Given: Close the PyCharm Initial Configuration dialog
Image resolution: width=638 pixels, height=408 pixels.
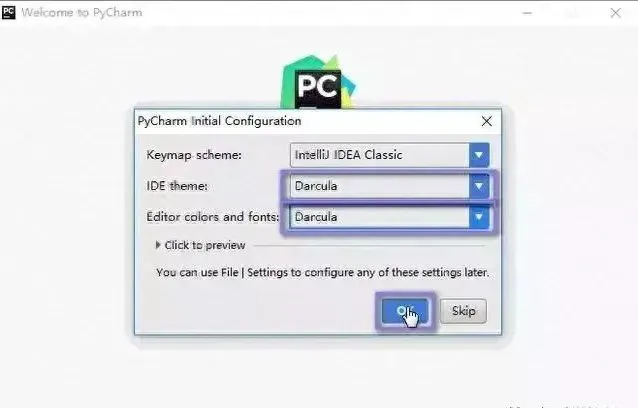Looking at the screenshot, I should [x=487, y=121].
